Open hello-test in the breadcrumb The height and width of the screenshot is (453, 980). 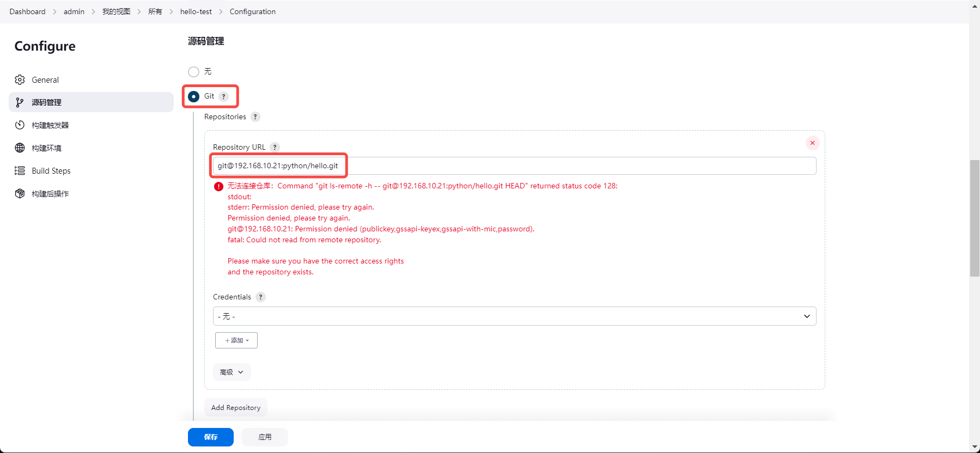tap(196, 11)
